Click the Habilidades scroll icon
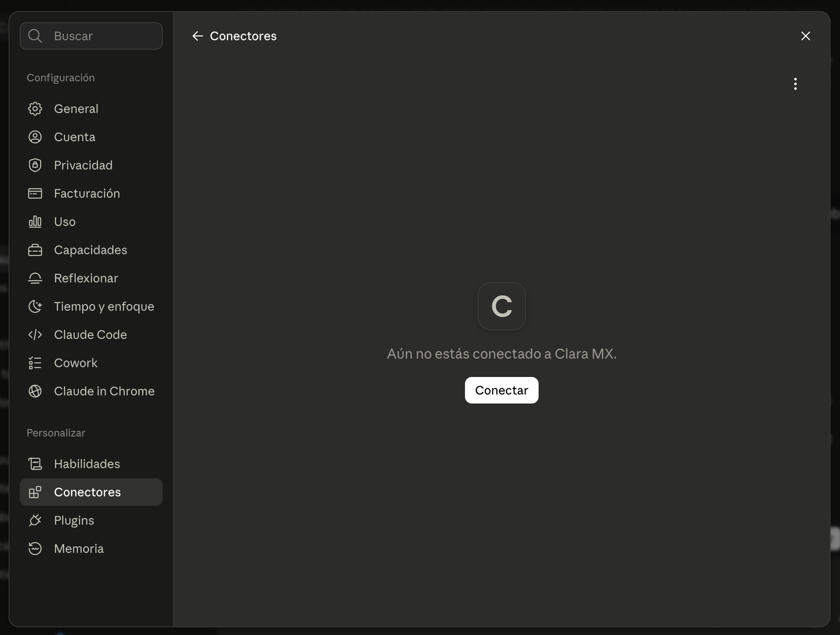Viewport: 840px width, 635px height. click(35, 464)
